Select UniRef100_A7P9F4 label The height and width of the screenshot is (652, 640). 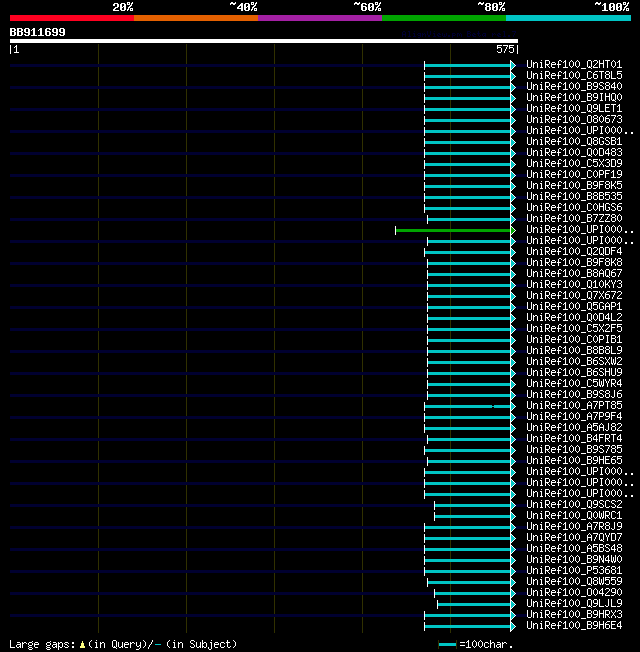(574, 416)
